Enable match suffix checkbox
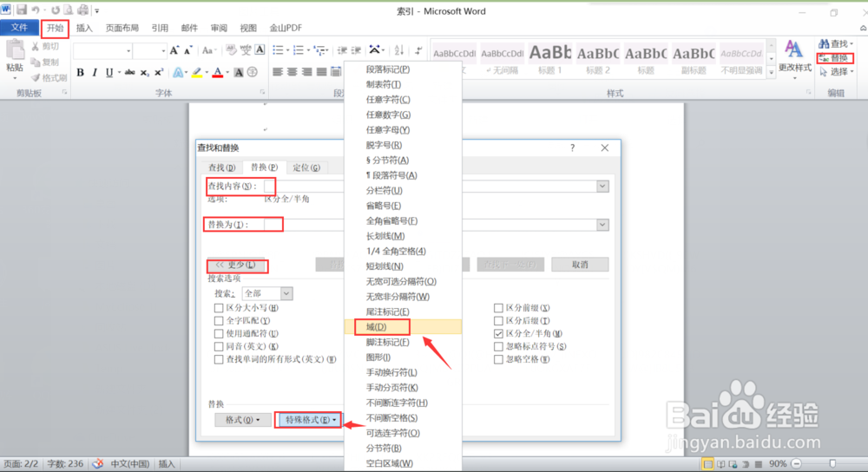This screenshot has height=472, width=868. point(498,320)
